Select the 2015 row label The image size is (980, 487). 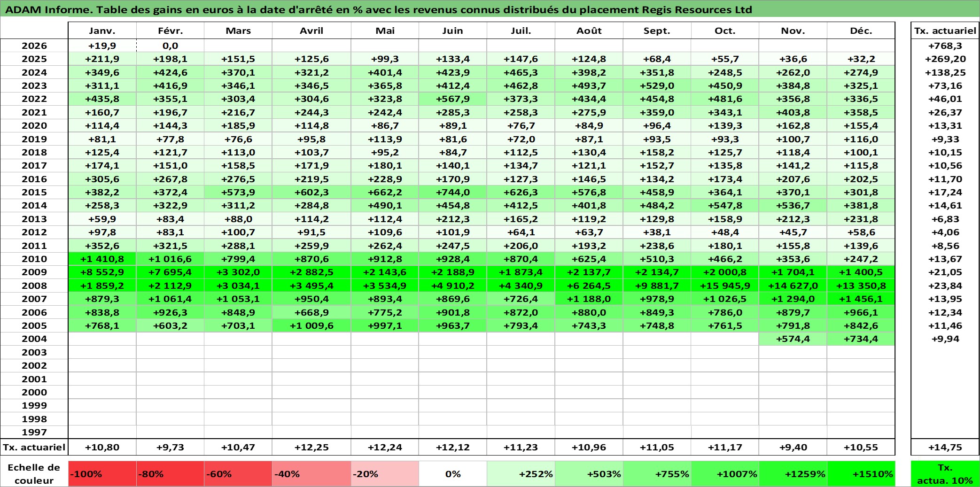click(34, 192)
